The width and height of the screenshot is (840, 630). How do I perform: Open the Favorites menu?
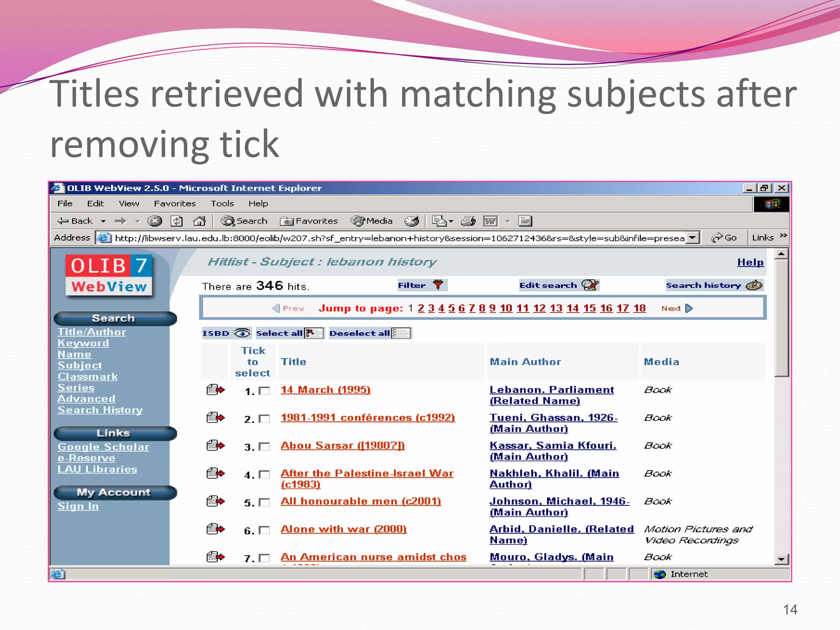[175, 203]
